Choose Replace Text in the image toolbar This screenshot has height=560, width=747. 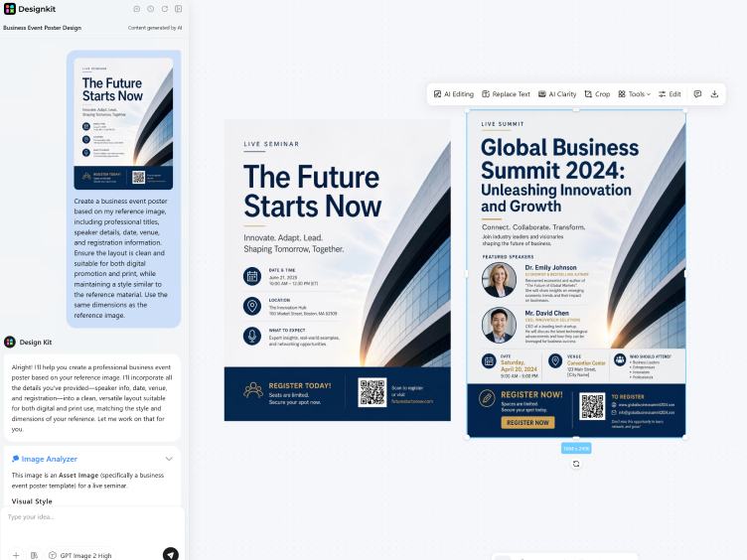tap(506, 94)
